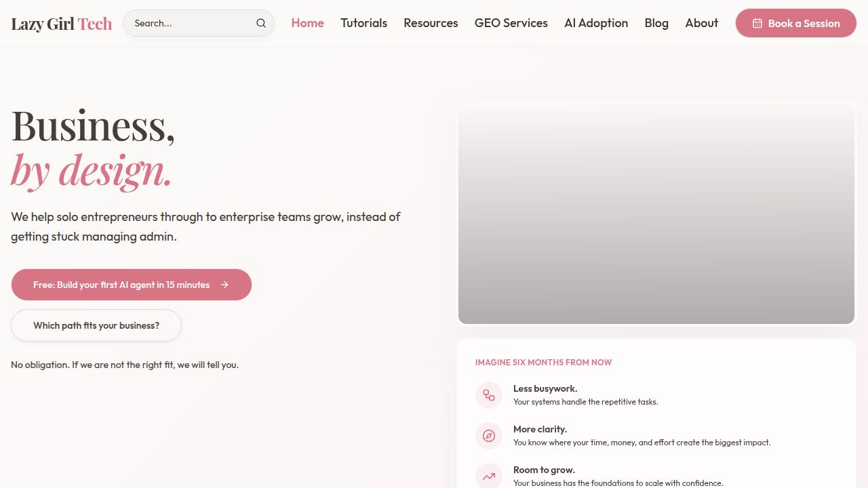This screenshot has height=488, width=868.
Task: Click 'Your systems handle the repetitive tasks.' text
Action: point(586,402)
